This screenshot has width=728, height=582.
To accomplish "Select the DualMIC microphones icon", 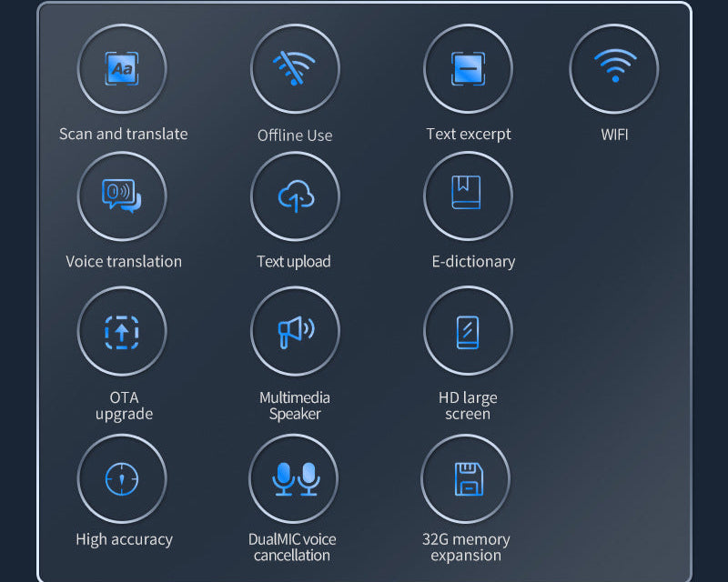I will point(294,478).
